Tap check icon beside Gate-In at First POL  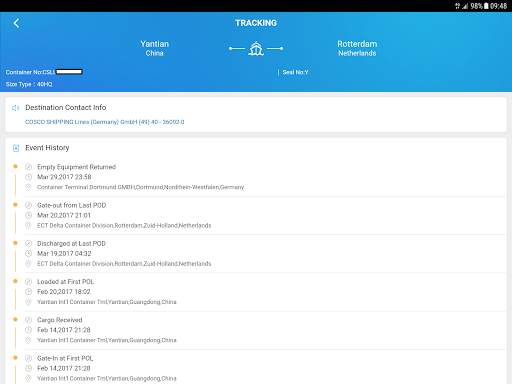[x=29, y=358]
